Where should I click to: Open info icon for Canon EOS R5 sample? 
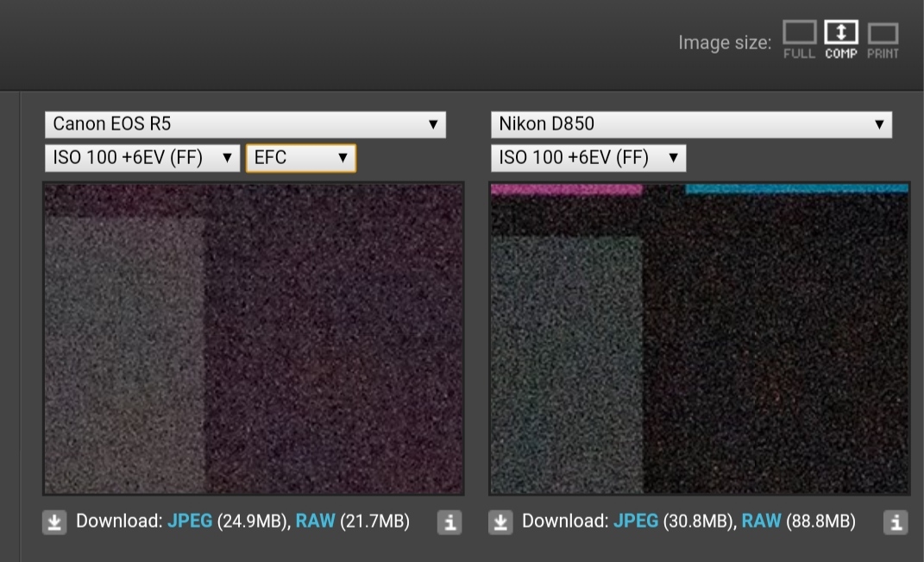[x=449, y=522]
